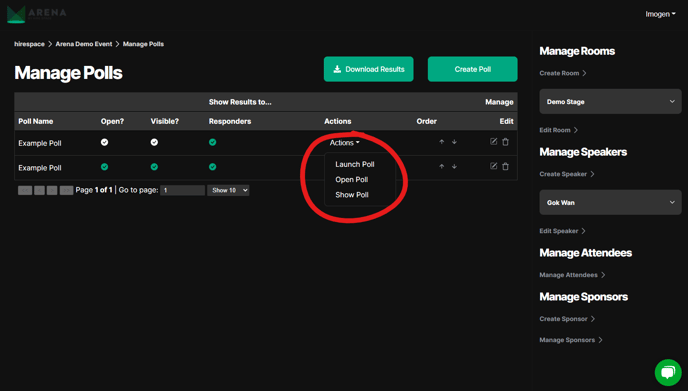The height and width of the screenshot is (391, 688).
Task: Open the Manage Attendees link
Action: point(572,275)
